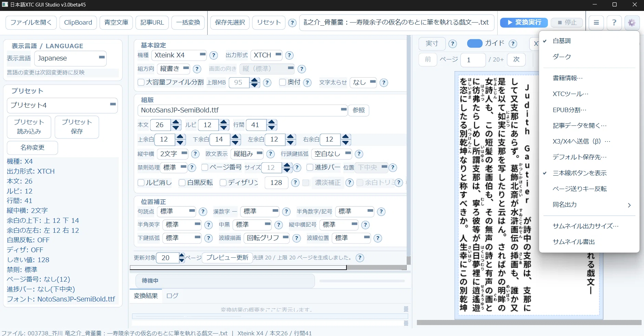Open 波線描画 回転グリフ dropdown

pos(267,238)
